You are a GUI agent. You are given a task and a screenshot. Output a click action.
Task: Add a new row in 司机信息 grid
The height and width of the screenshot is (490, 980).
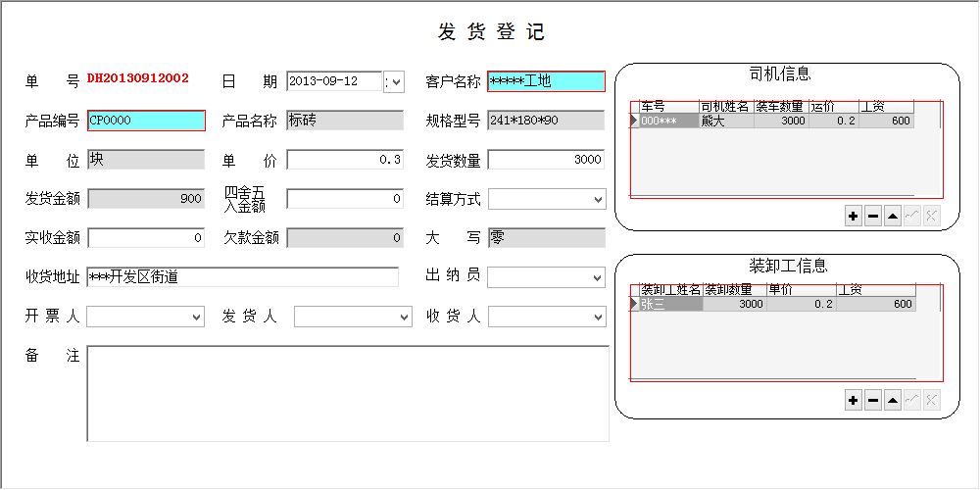tap(854, 217)
